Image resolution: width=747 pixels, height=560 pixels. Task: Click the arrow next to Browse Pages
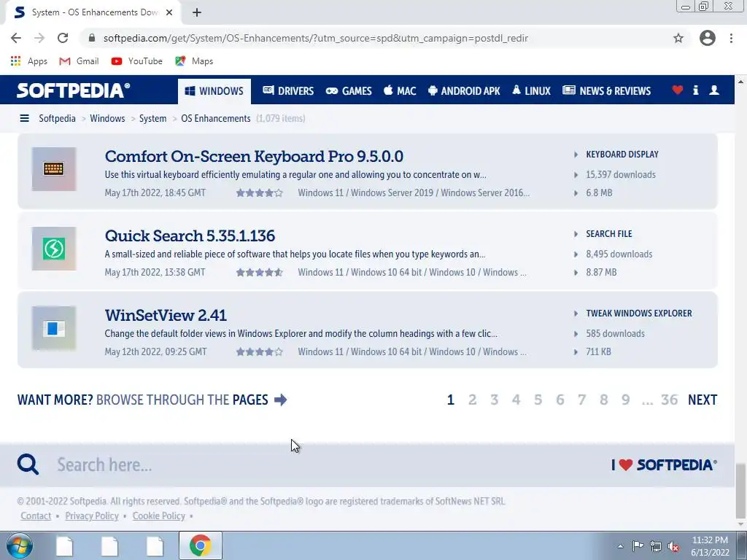click(x=281, y=400)
